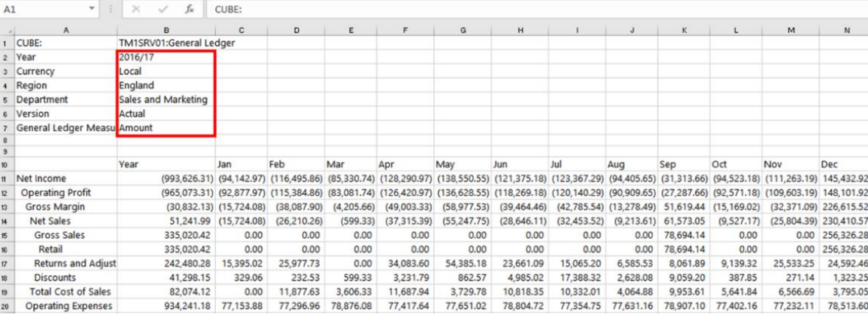Select row 1 header
The width and height of the screenshot is (868, 321).
pos(8,43)
